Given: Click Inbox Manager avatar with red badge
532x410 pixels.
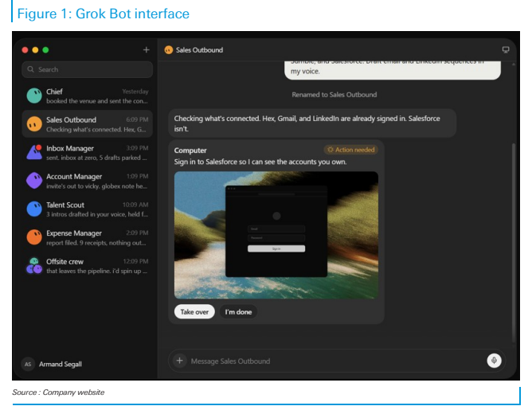Looking at the screenshot, I should [x=34, y=152].
